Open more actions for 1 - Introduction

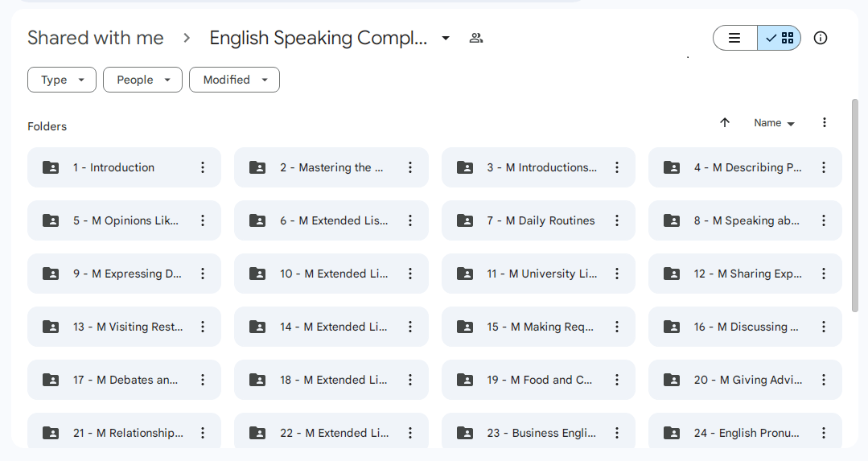point(203,167)
